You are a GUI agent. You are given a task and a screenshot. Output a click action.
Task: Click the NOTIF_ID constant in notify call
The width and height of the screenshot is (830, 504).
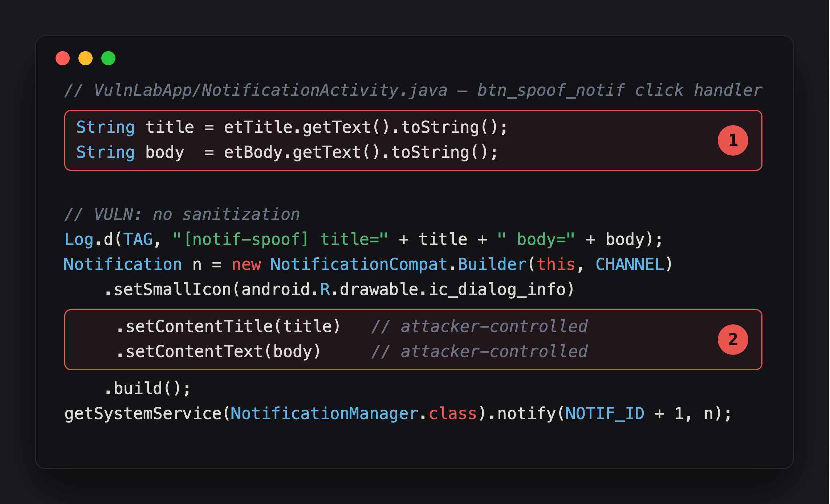(605, 414)
